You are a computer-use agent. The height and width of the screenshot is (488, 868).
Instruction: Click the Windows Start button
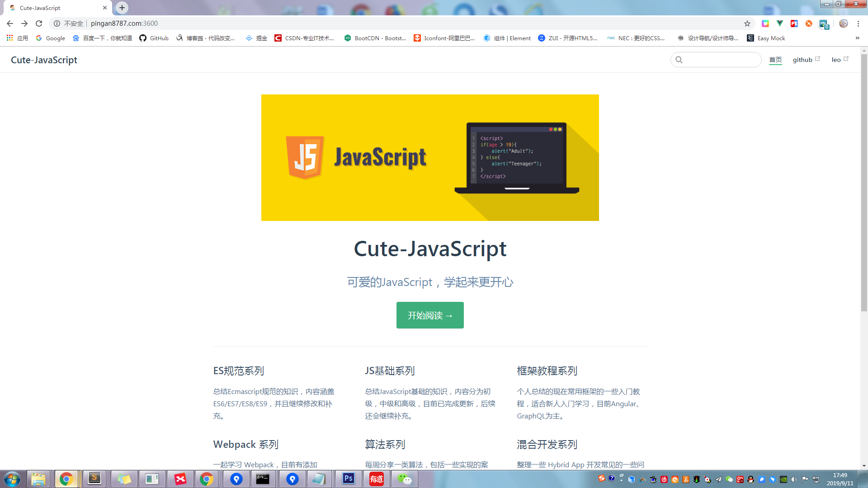pyautogui.click(x=12, y=479)
